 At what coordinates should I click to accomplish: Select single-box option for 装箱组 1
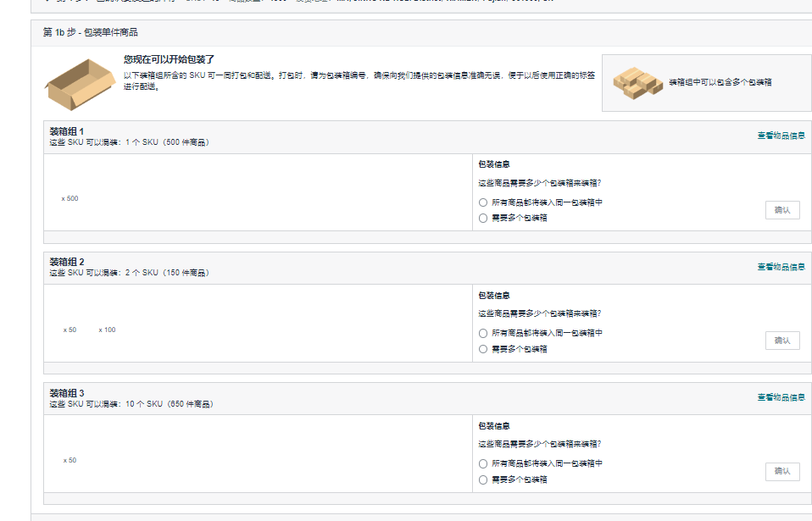483,202
